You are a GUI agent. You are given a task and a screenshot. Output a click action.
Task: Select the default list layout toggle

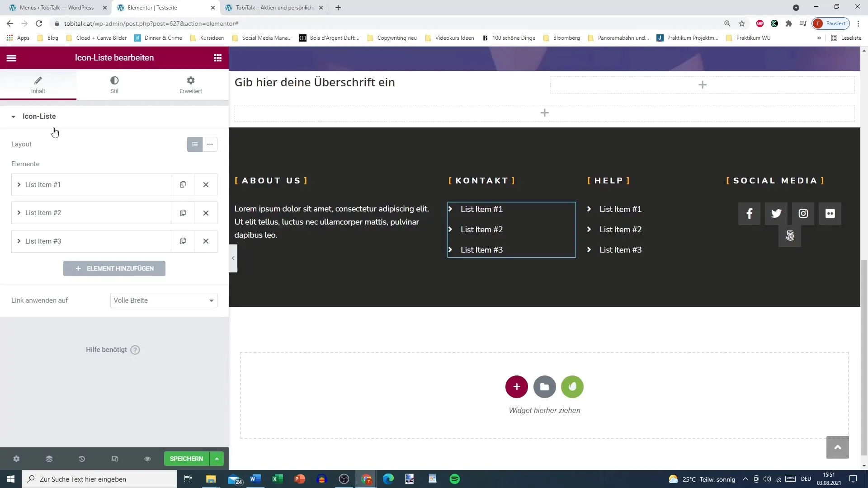195,145
